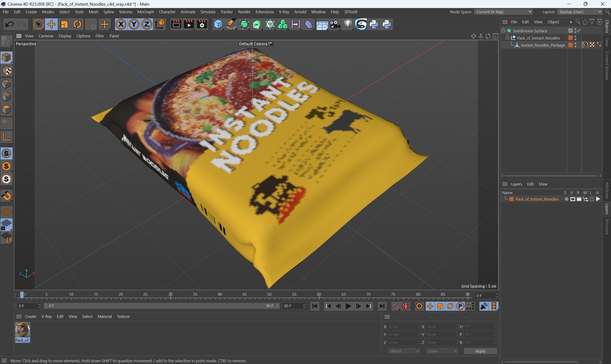Select the Live Selection tool

(38, 24)
